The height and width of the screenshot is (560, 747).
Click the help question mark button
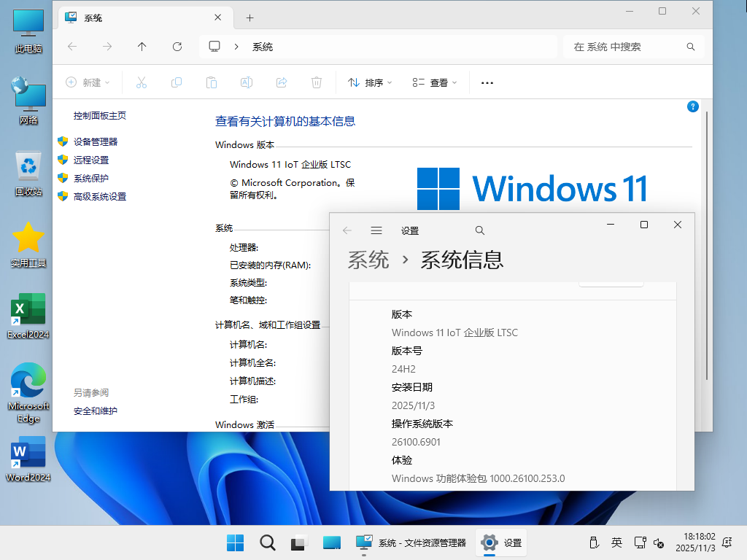692,106
